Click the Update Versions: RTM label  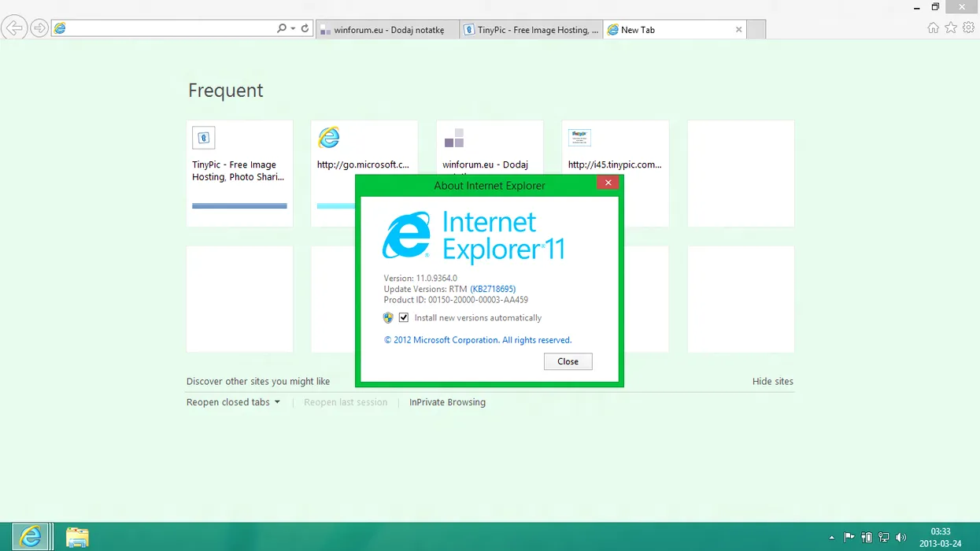click(426, 289)
